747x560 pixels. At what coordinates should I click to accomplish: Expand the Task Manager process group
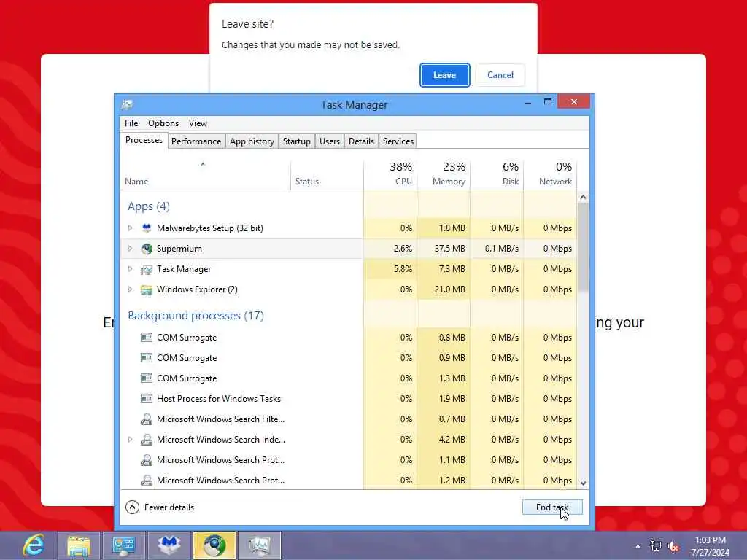click(130, 269)
